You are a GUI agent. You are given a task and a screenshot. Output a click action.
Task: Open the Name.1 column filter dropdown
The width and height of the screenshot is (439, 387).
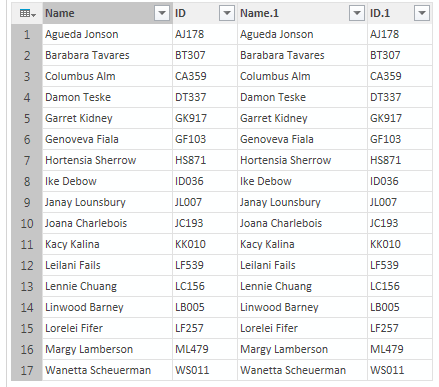click(357, 13)
